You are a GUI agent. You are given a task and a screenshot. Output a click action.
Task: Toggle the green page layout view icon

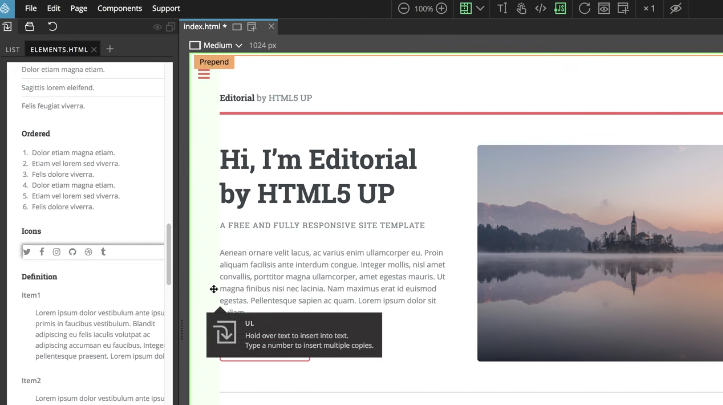[x=466, y=8]
